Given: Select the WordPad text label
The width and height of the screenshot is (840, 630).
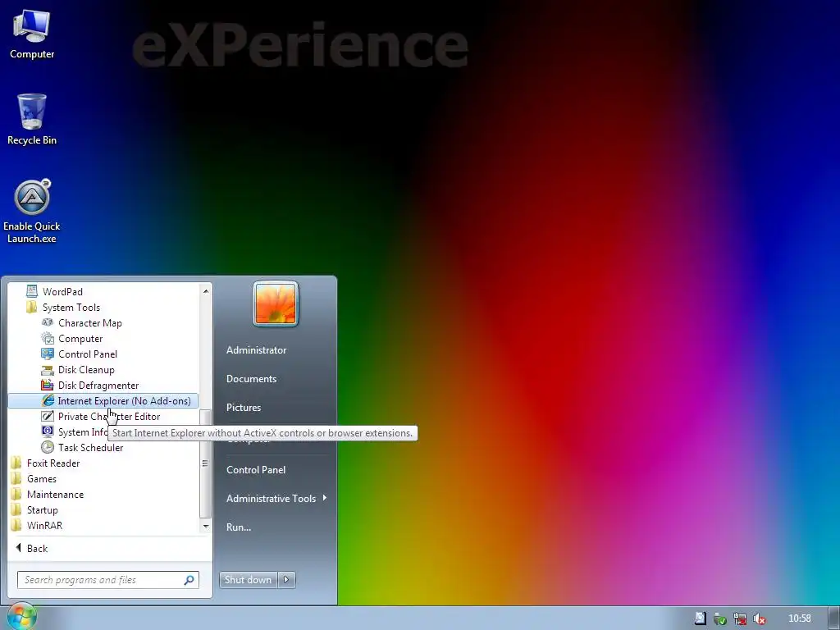Looking at the screenshot, I should [x=62, y=291].
